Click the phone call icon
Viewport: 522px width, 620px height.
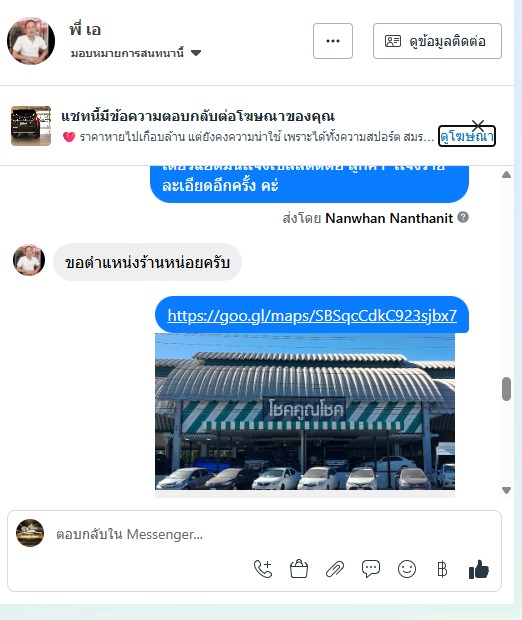(x=263, y=569)
